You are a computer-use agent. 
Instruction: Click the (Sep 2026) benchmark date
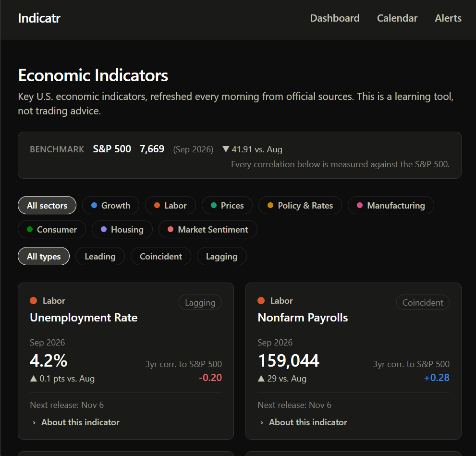pyautogui.click(x=194, y=149)
